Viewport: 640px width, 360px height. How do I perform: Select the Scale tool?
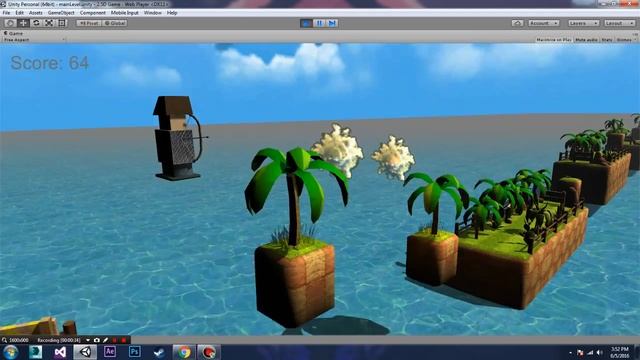[49, 23]
